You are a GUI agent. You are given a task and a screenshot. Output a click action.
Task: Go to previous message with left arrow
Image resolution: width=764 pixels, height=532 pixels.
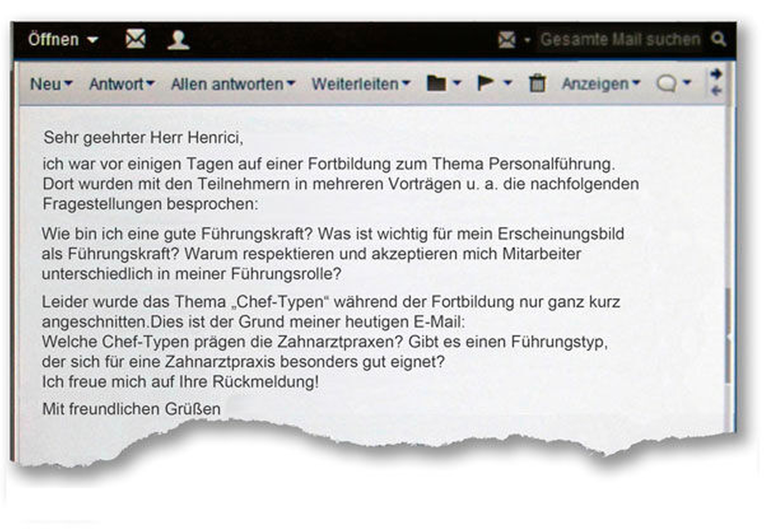pos(716,92)
